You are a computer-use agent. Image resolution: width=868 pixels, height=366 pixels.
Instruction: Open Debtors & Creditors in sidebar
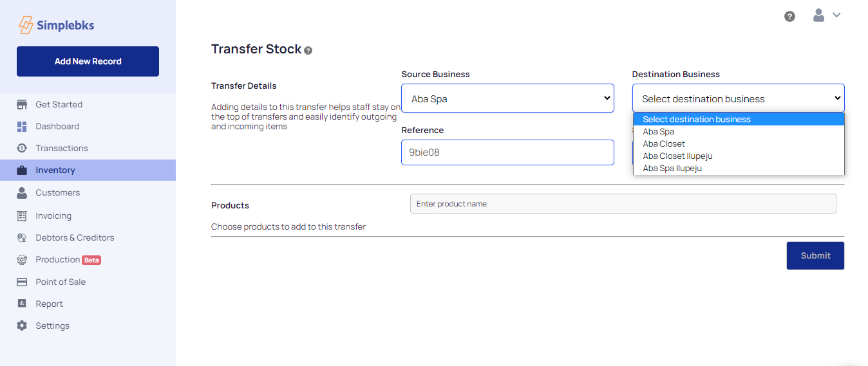75,238
